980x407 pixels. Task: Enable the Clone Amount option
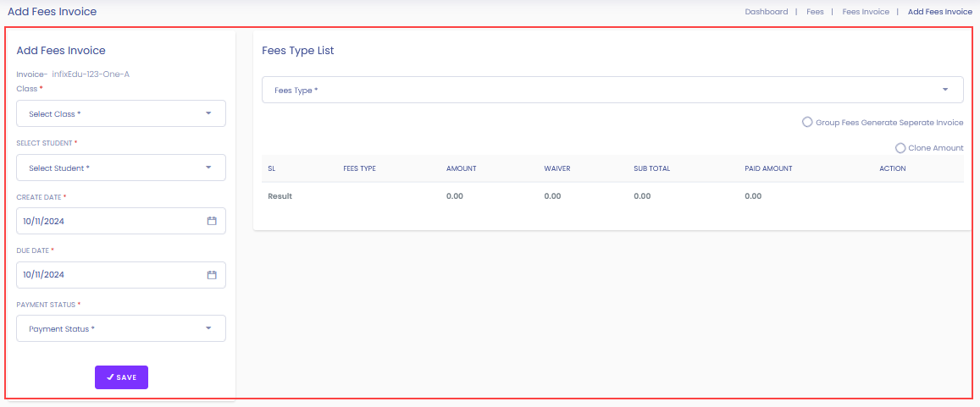(900, 148)
